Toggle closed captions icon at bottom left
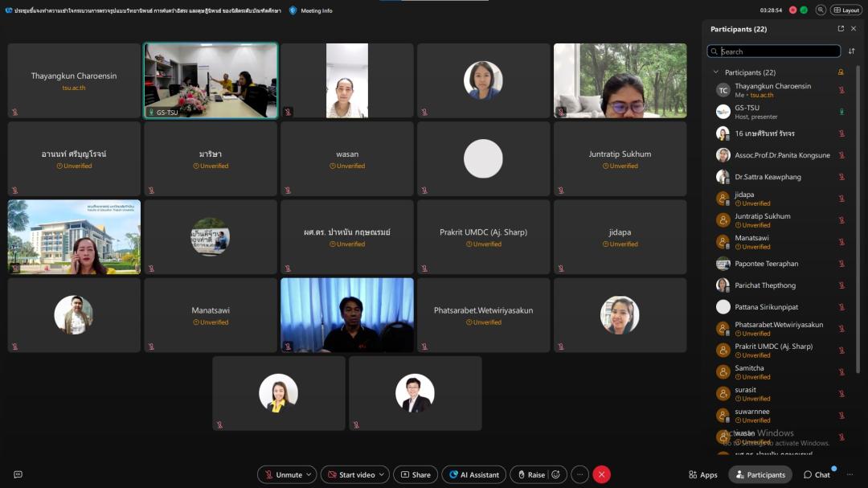The image size is (868, 488). pyautogui.click(x=18, y=474)
